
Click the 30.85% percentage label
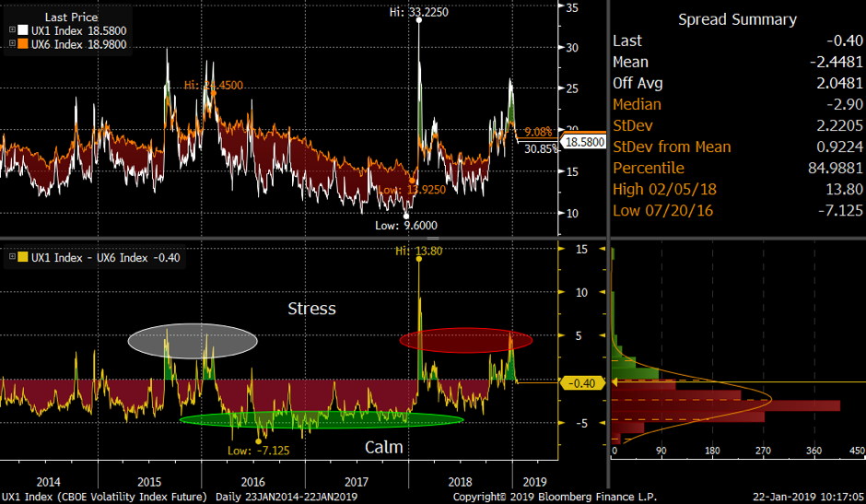pyautogui.click(x=541, y=148)
